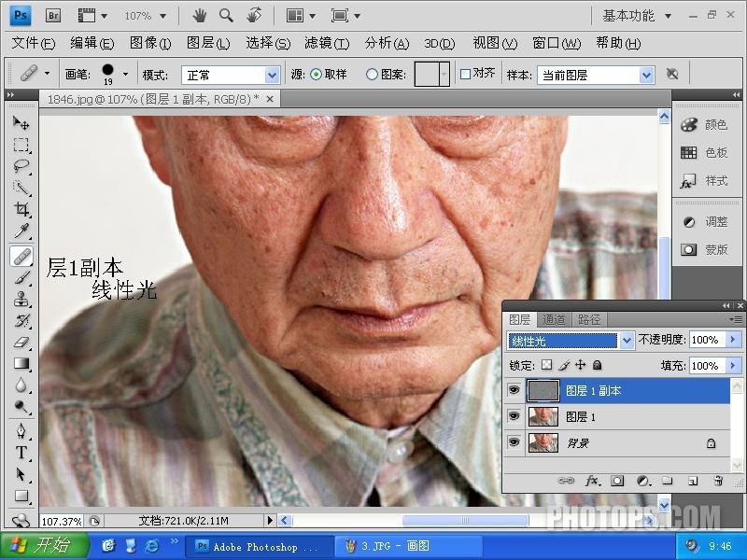Select the Blur tool
The image size is (747, 560).
(x=21, y=385)
